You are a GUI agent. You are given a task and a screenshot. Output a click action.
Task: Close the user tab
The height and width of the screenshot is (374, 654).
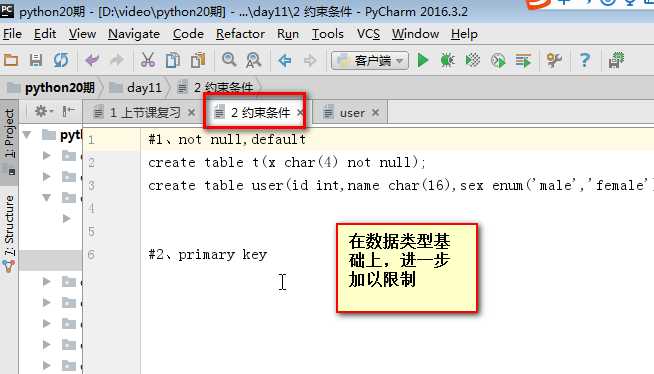click(x=375, y=113)
